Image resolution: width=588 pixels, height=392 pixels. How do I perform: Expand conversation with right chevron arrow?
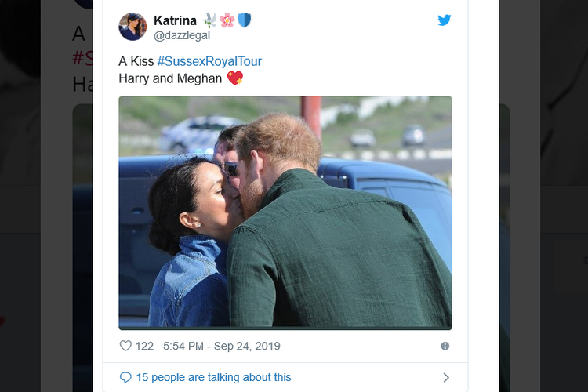point(445,377)
